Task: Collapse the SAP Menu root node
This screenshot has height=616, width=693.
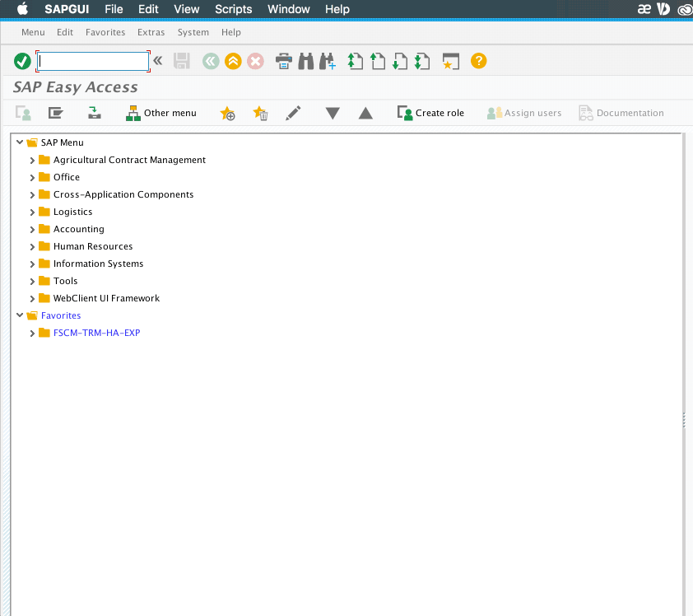Action: [20, 142]
